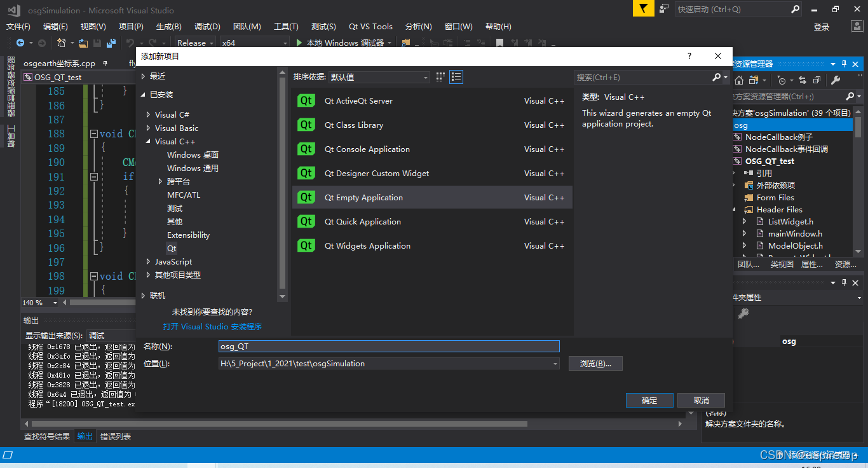Click category tree vertical scrollbar
Screen dimensions: 868x468
[x=282, y=184]
